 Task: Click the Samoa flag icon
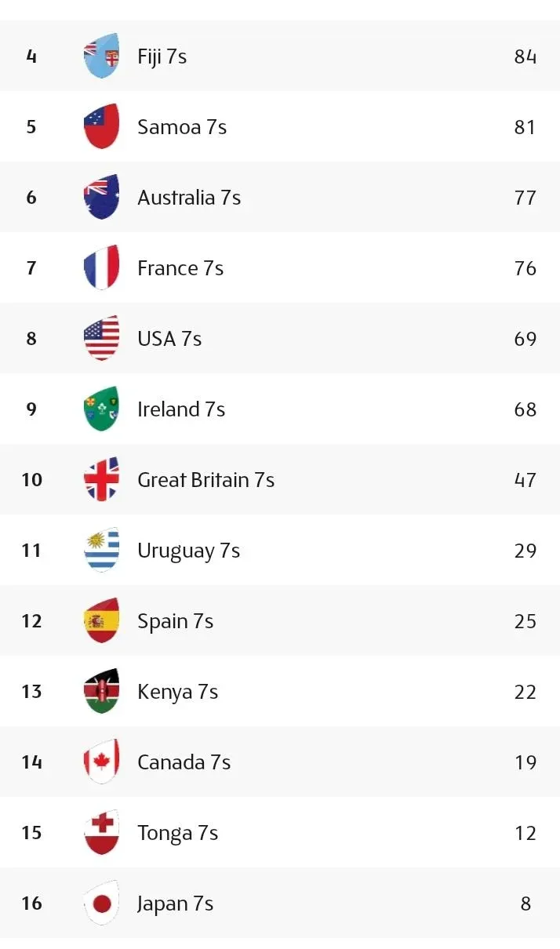pos(102,127)
